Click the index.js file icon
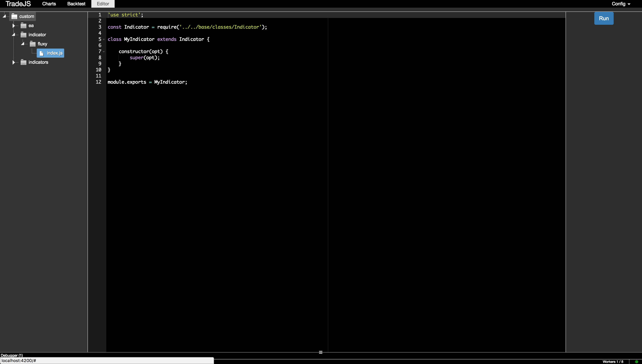This screenshot has width=642, height=364. coord(41,53)
